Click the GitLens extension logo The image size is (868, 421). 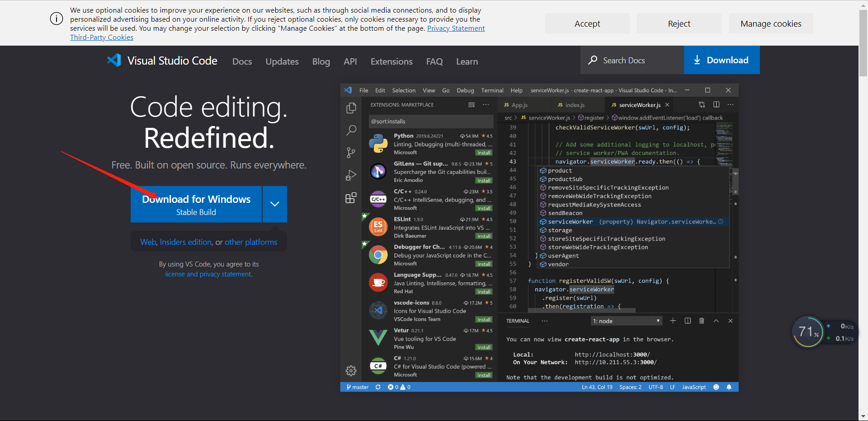[x=378, y=171]
